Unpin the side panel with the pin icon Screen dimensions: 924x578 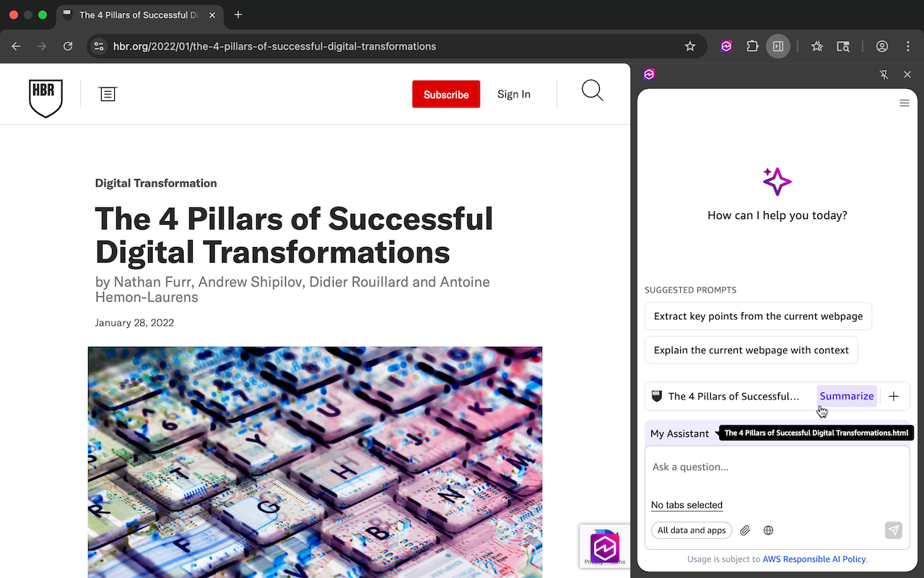[884, 74]
